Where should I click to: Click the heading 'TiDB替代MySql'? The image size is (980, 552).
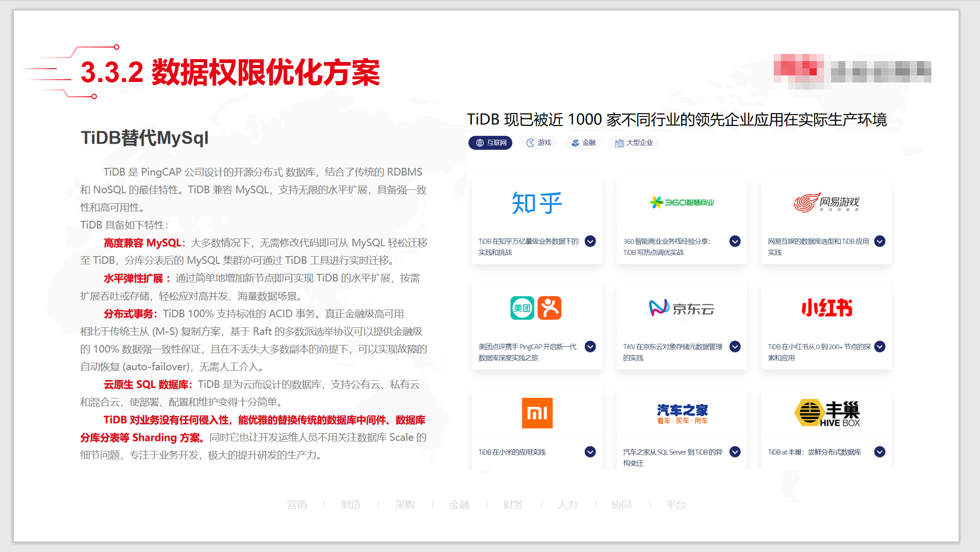145,138
